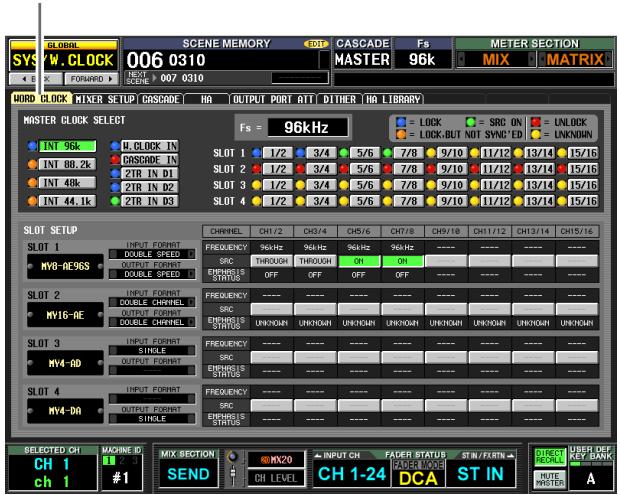Change SLOT 2 output format DOUBLE CHANNEL
This screenshot has width=620, height=495.
pyautogui.click(x=152, y=322)
